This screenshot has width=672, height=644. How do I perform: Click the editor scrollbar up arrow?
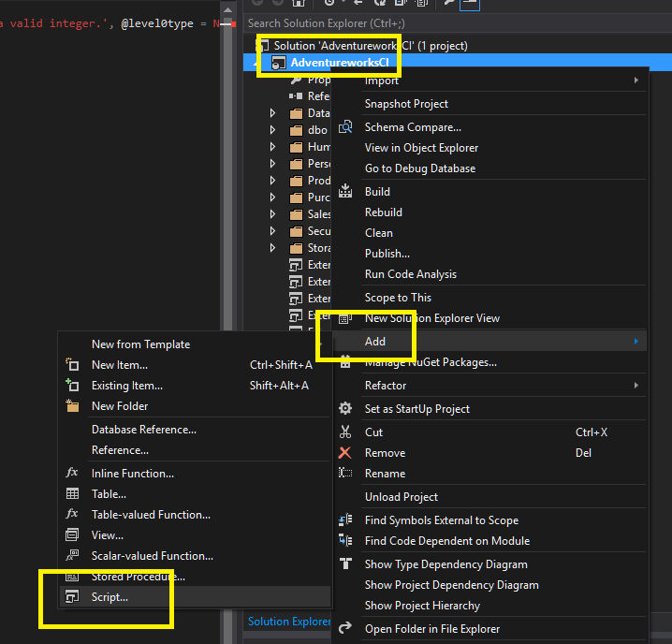(228, 9)
